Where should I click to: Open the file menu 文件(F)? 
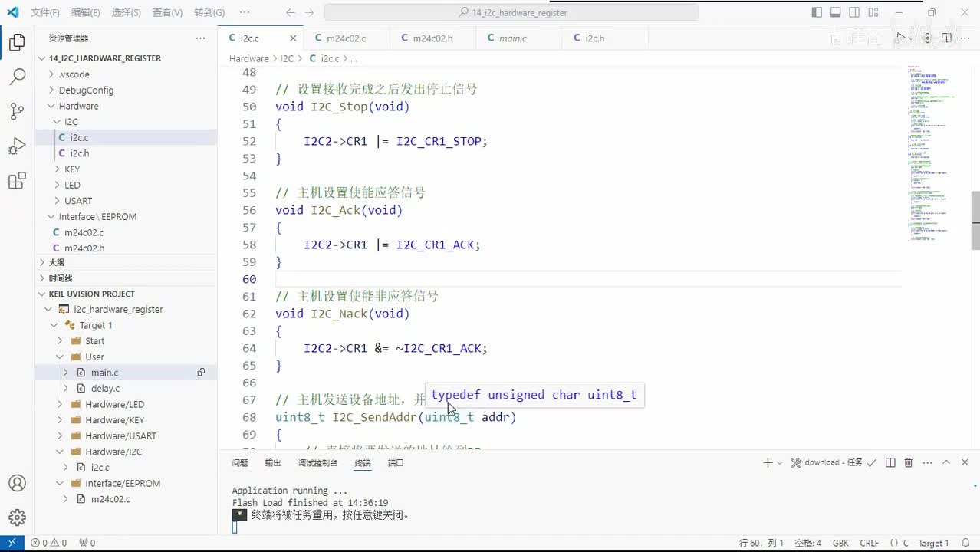click(45, 12)
